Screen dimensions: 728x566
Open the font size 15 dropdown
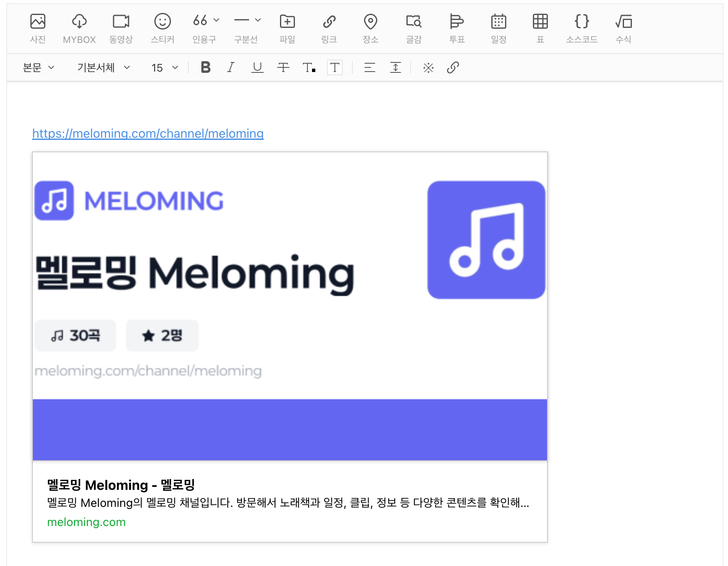(165, 67)
